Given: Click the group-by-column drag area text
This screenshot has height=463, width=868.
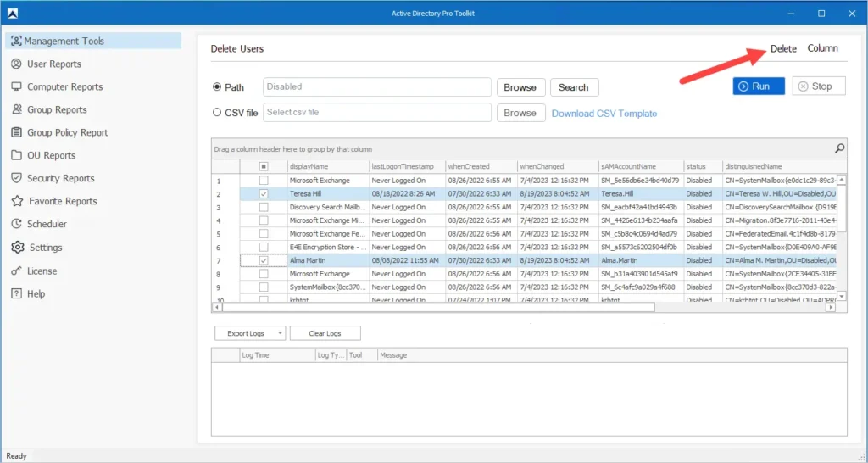Looking at the screenshot, I should click(292, 149).
